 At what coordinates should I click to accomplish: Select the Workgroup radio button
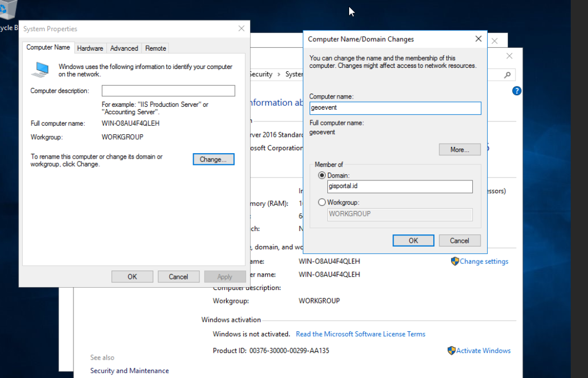(321, 202)
